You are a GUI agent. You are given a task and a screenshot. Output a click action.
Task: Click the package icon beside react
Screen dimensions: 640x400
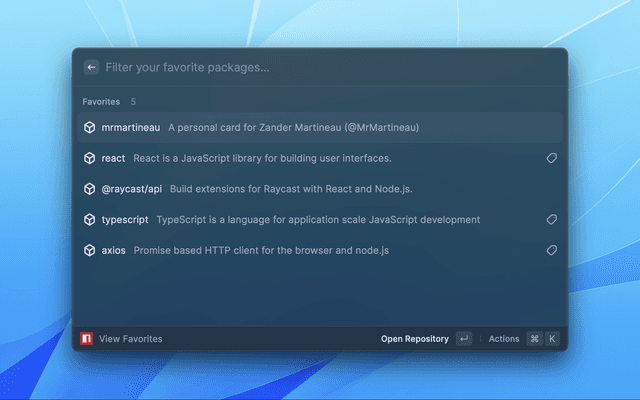tap(89, 158)
